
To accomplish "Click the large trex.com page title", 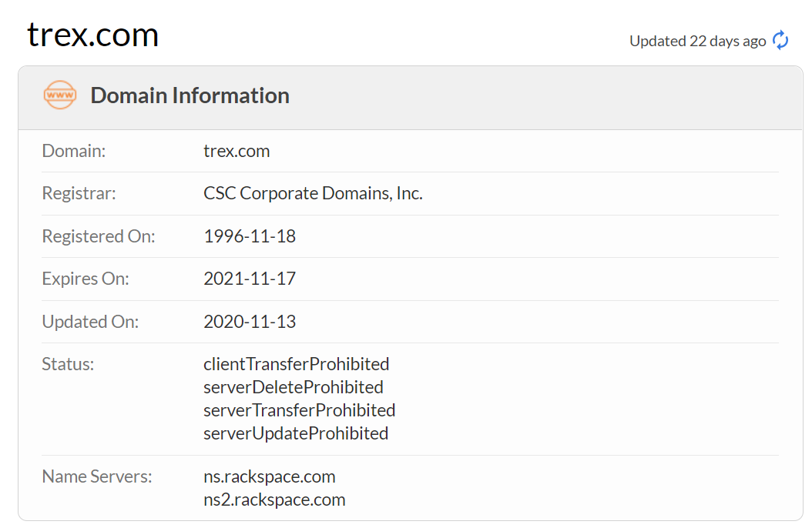I will pos(93,35).
